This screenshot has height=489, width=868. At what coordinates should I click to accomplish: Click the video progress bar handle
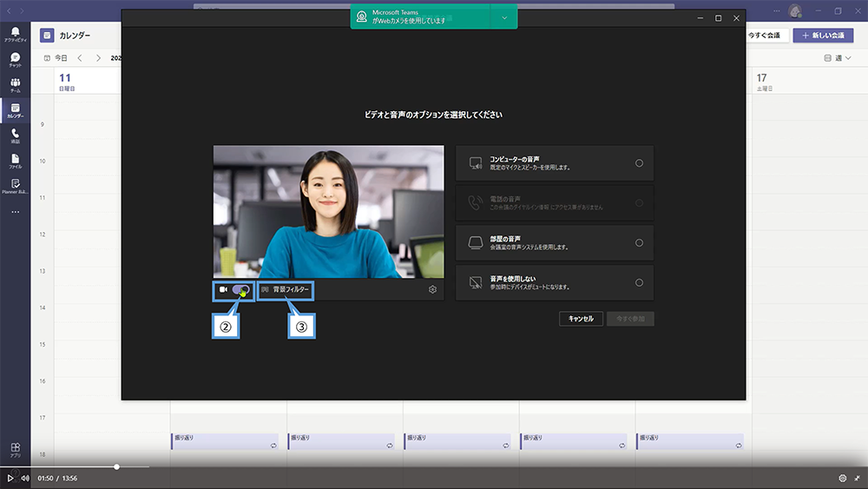(117, 466)
